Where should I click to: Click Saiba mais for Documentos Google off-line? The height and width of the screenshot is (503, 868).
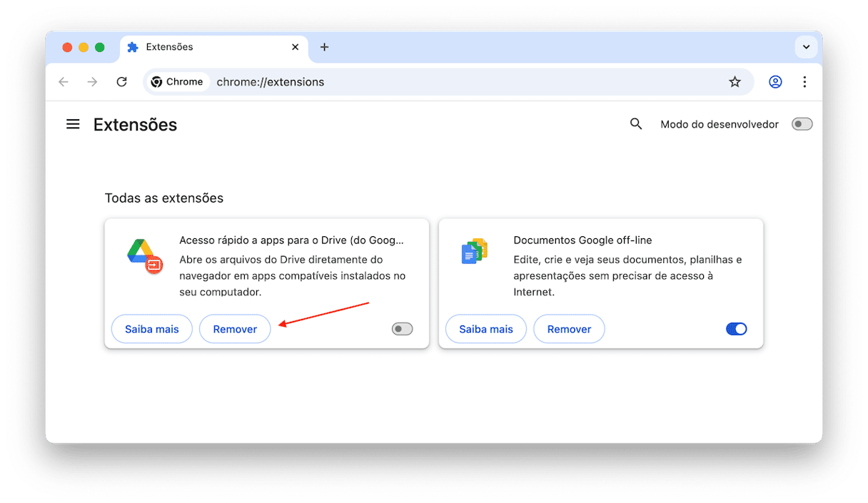click(485, 329)
